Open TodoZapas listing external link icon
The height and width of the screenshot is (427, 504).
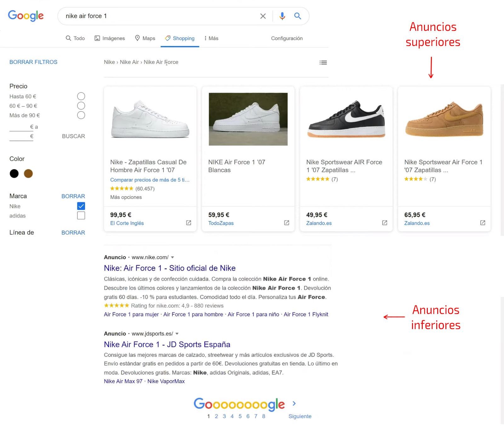click(x=287, y=223)
